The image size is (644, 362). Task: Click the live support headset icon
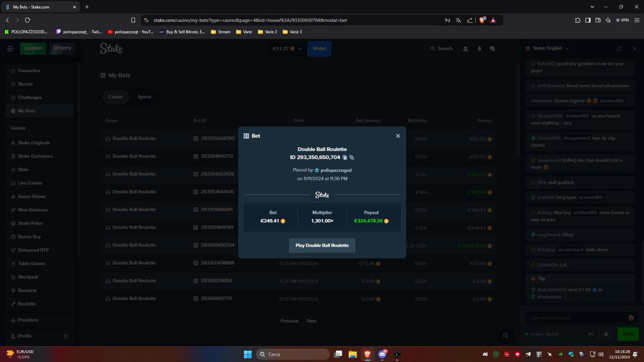(506, 335)
